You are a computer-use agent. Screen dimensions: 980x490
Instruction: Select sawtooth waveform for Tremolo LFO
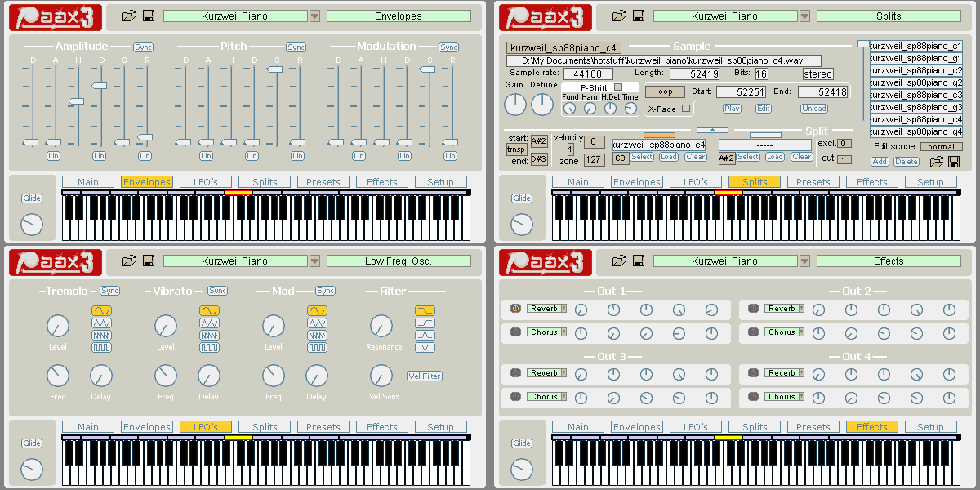[101, 335]
